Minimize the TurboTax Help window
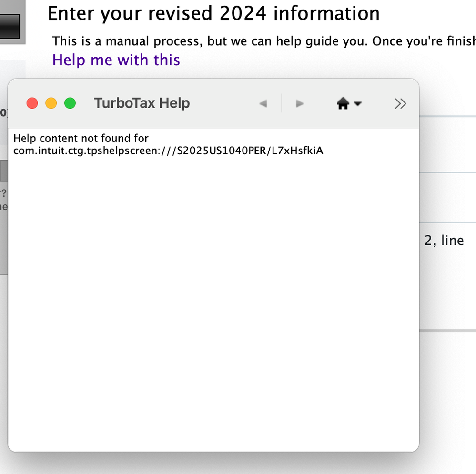Image resolution: width=476 pixels, height=474 pixels. click(51, 103)
